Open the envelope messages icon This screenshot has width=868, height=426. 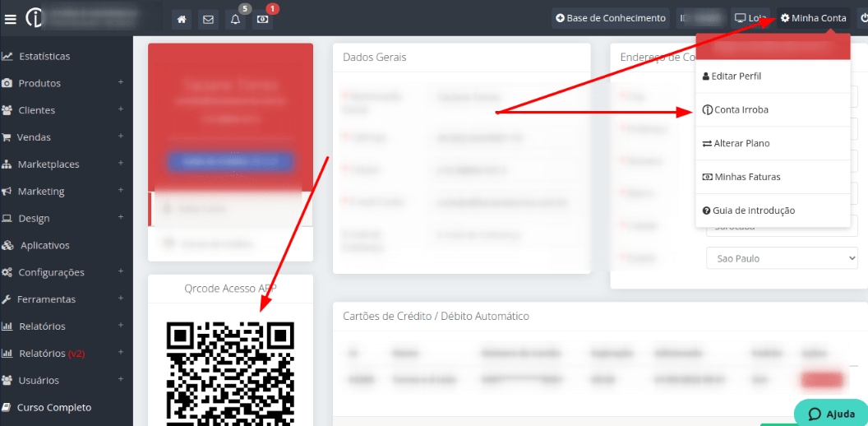(x=208, y=19)
